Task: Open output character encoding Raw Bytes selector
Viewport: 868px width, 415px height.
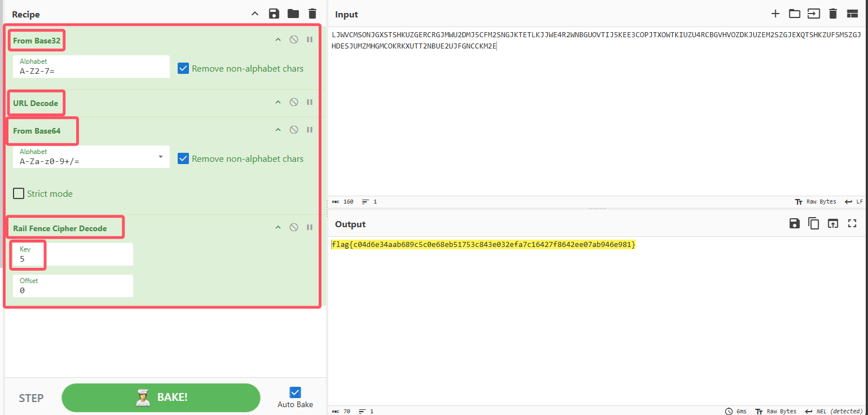Action: click(x=776, y=411)
